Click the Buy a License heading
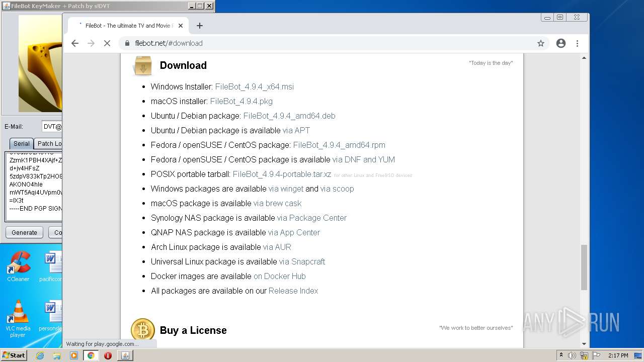 point(193,330)
